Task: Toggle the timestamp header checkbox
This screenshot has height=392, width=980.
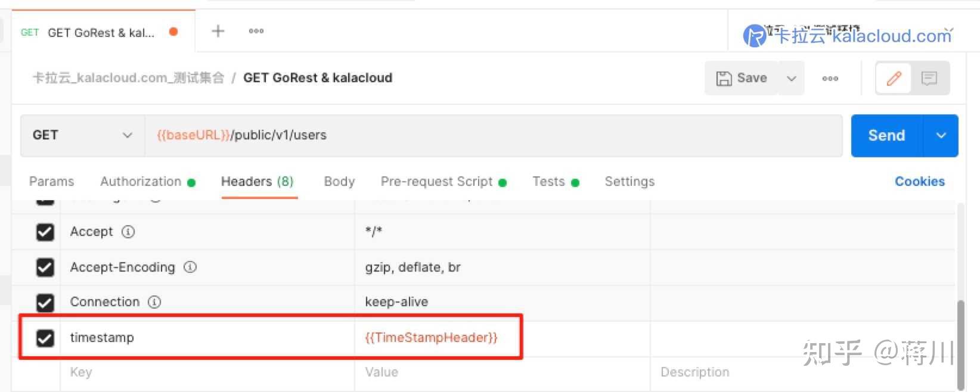Action: coord(45,338)
